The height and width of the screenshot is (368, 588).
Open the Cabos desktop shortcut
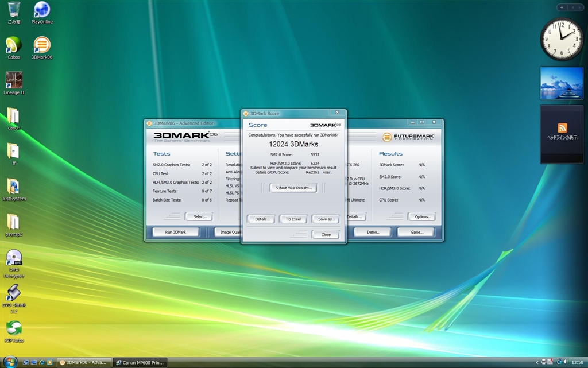(x=14, y=45)
